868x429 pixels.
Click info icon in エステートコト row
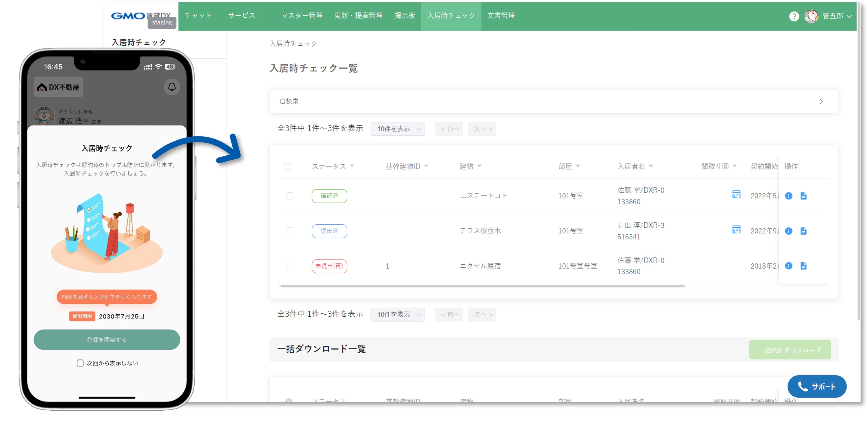pos(789,196)
